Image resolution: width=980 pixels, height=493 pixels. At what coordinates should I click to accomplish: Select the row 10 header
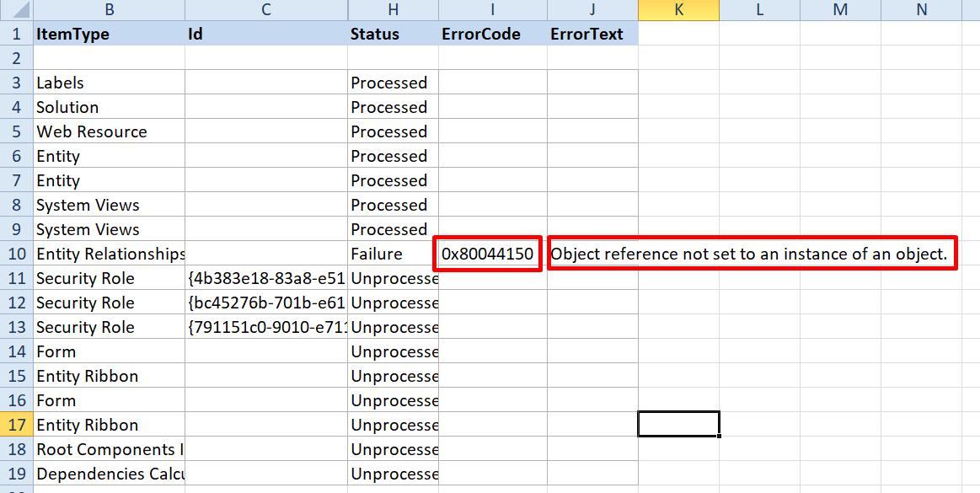(16, 254)
